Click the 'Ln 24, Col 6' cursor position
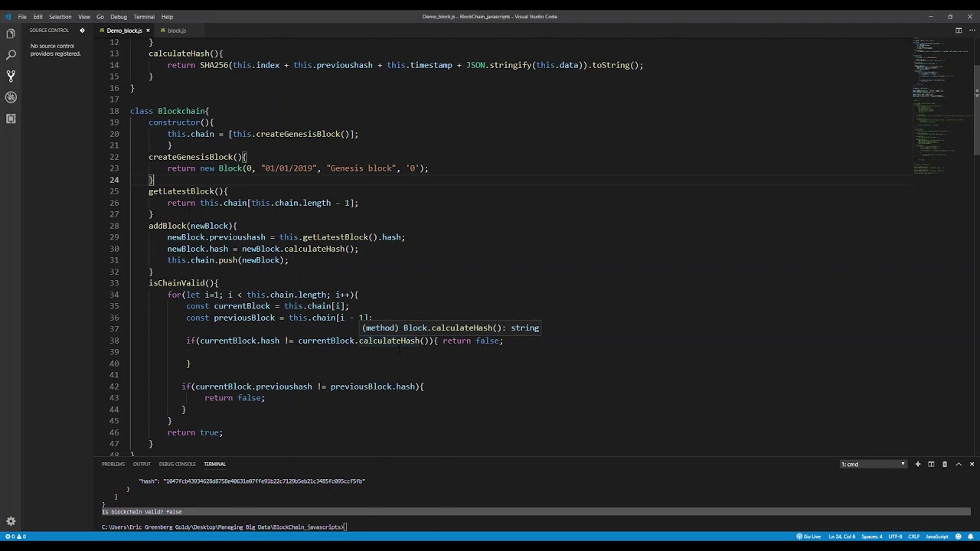The height and width of the screenshot is (551, 980). pyautogui.click(x=841, y=536)
